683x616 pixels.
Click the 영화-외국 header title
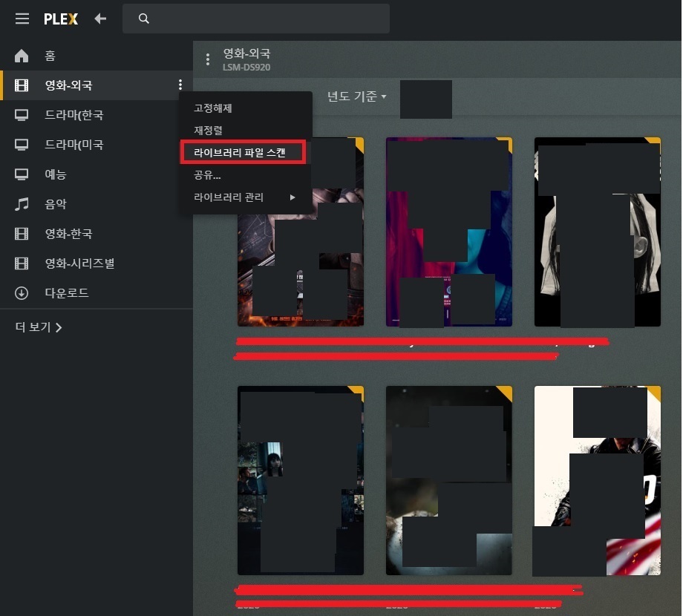pyautogui.click(x=246, y=53)
